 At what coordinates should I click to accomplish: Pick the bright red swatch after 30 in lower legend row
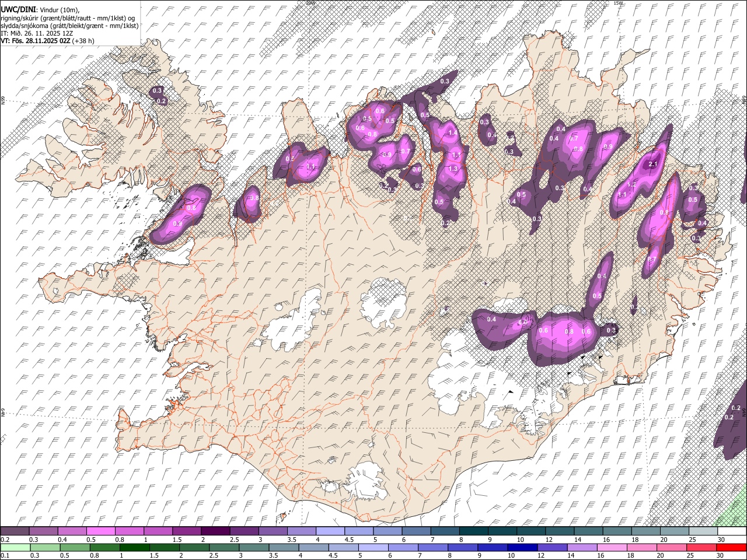point(731,547)
